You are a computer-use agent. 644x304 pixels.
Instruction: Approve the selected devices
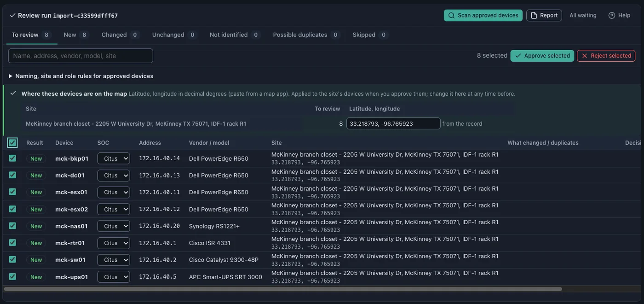tap(542, 56)
